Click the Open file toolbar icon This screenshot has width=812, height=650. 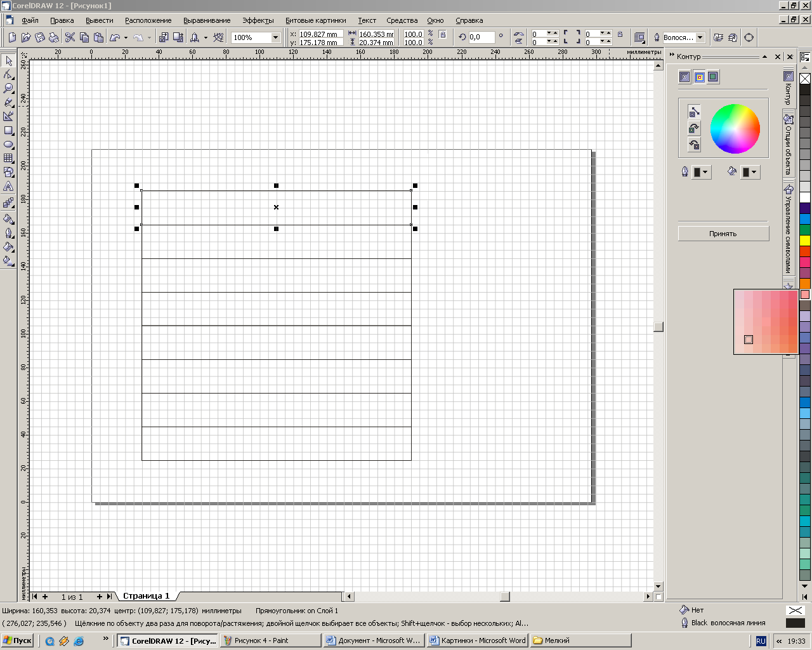[25, 37]
